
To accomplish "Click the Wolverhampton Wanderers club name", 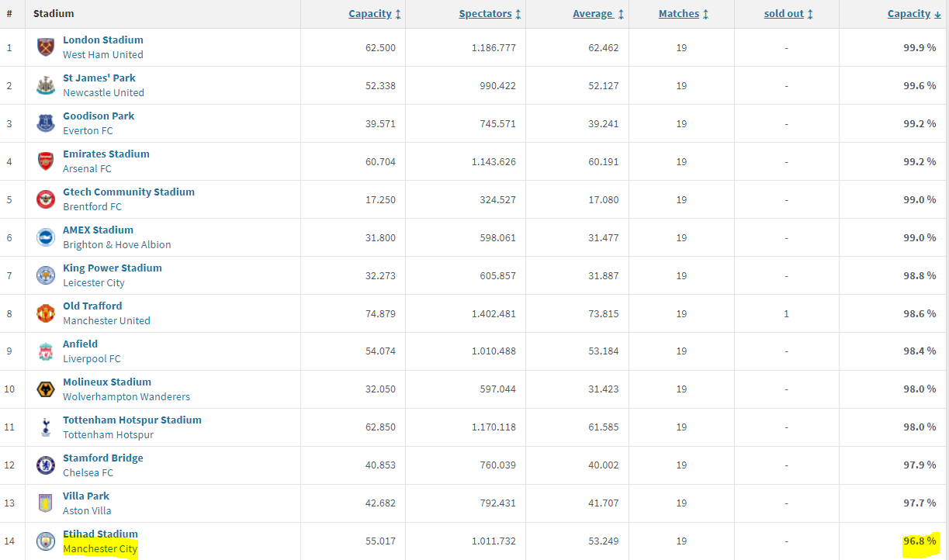I will (x=126, y=397).
